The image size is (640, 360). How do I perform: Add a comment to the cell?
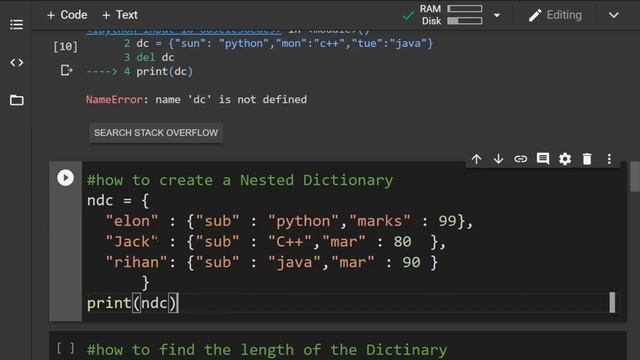pyautogui.click(x=543, y=158)
